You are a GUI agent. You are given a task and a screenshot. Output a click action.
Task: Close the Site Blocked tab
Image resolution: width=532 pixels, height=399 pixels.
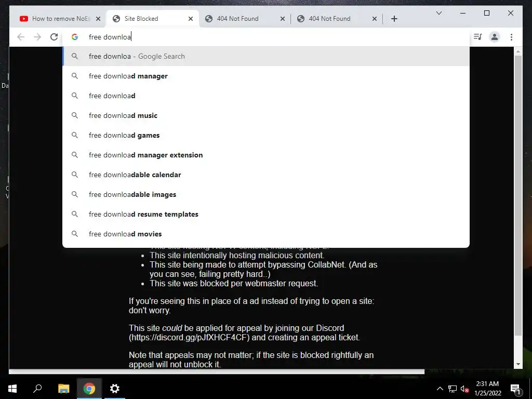(x=191, y=19)
